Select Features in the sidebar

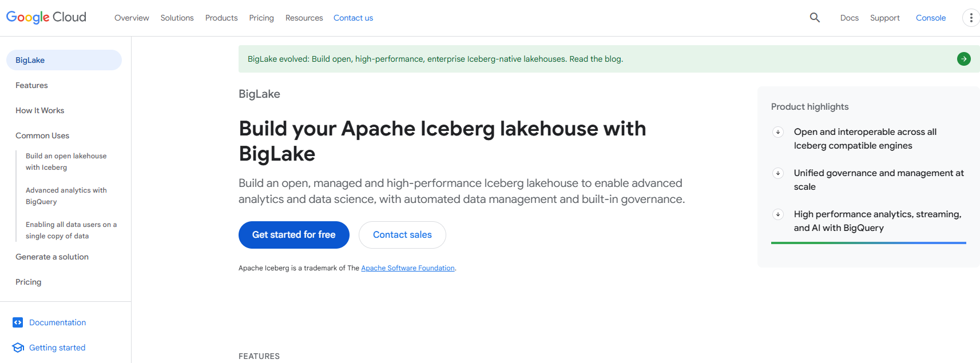pyautogui.click(x=31, y=85)
